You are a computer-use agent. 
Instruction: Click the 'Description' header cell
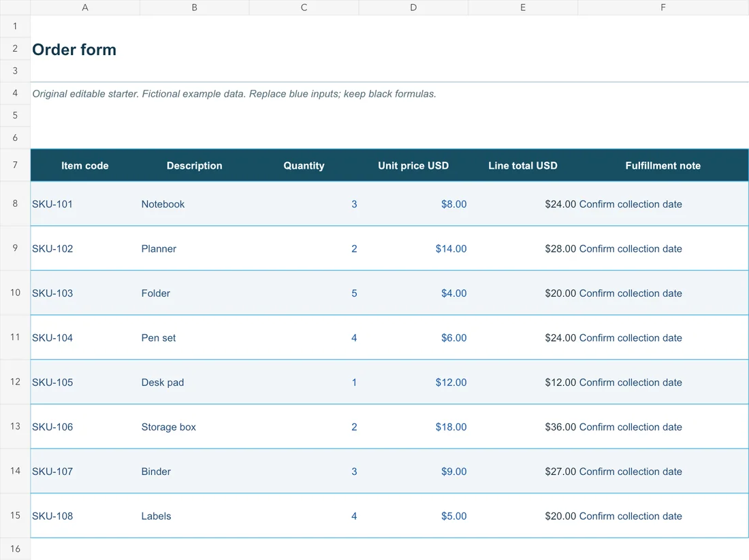(195, 165)
